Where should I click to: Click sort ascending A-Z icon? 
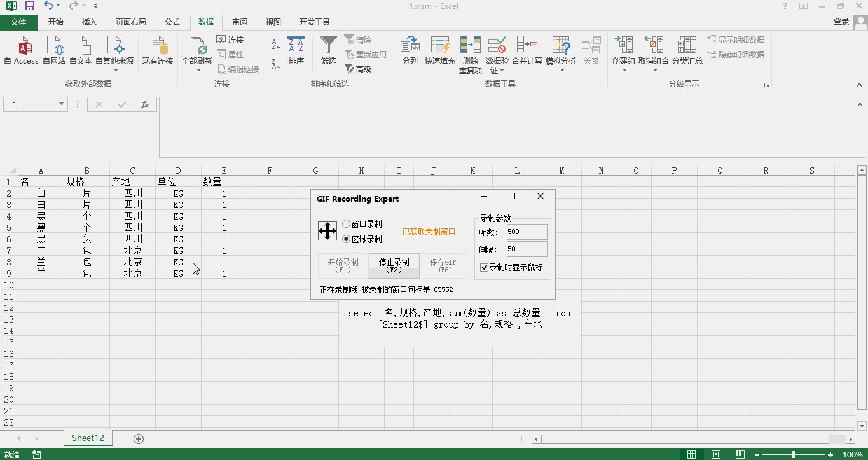276,45
